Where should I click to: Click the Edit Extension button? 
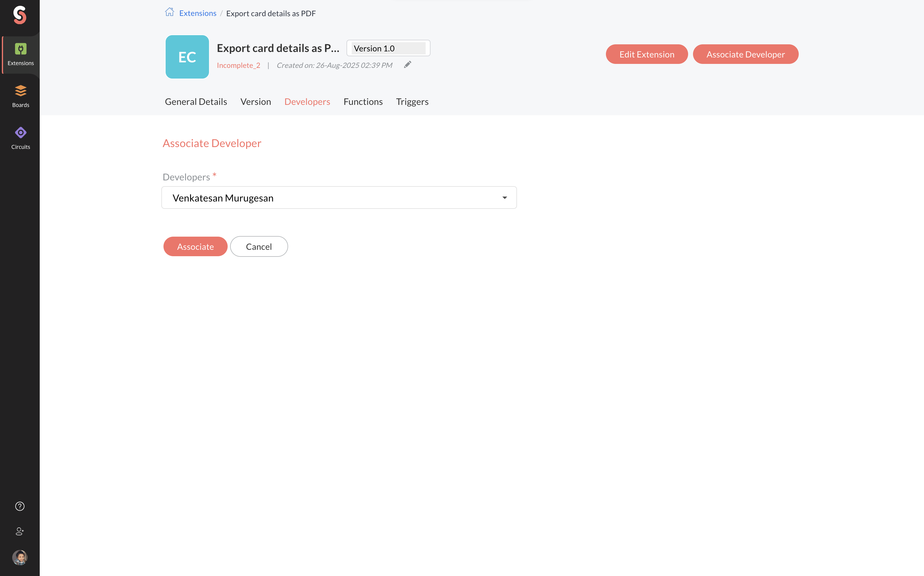tap(647, 54)
